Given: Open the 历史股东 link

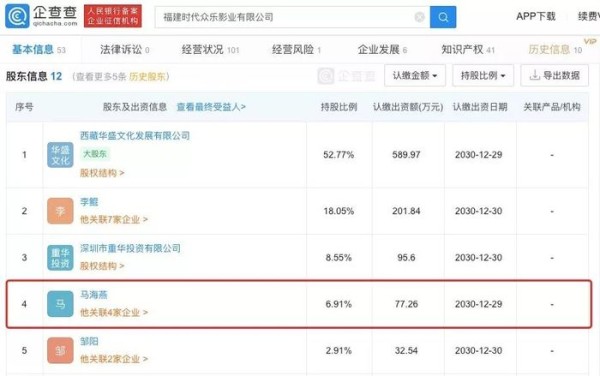Looking at the screenshot, I should (147, 77).
